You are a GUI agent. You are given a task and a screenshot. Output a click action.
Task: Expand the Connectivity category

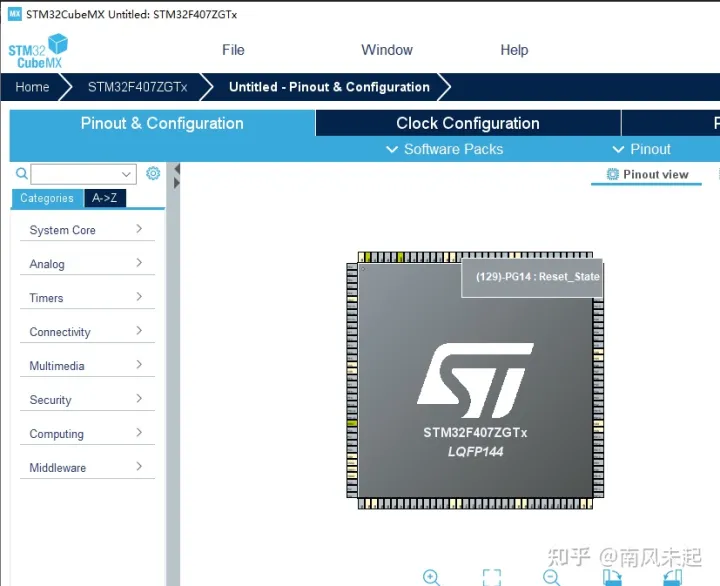(x=86, y=332)
